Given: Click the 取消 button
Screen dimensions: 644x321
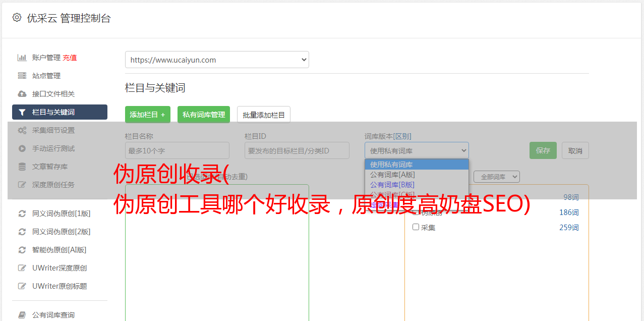Looking at the screenshot, I should coord(575,150).
